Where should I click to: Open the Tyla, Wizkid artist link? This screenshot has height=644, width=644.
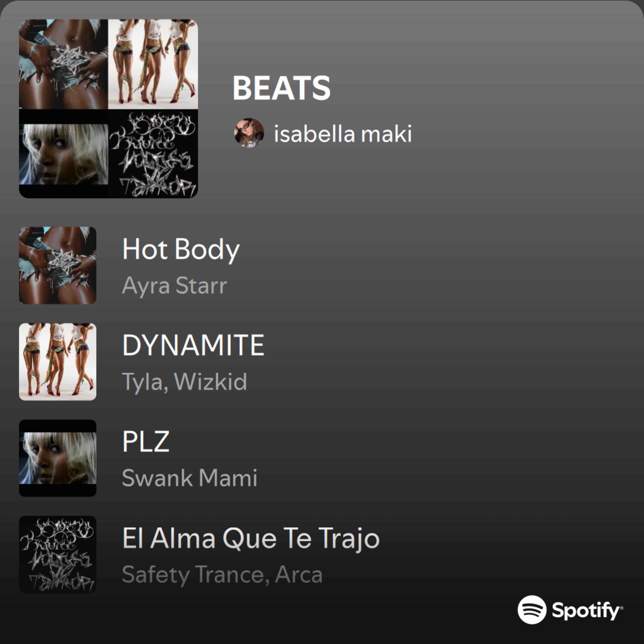185,382
